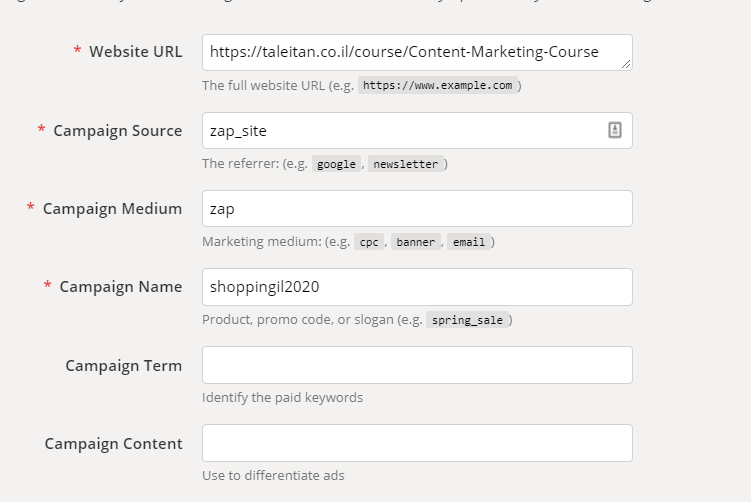Click the banner example tag
Image resolution: width=751 pixels, height=502 pixels.
(415, 242)
